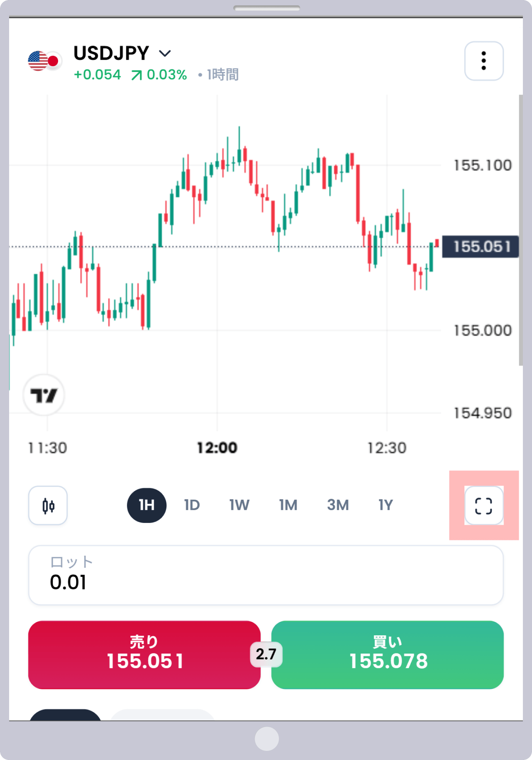Click the 155.051 current price label
The width and height of the screenshot is (532, 760).
pos(480,247)
